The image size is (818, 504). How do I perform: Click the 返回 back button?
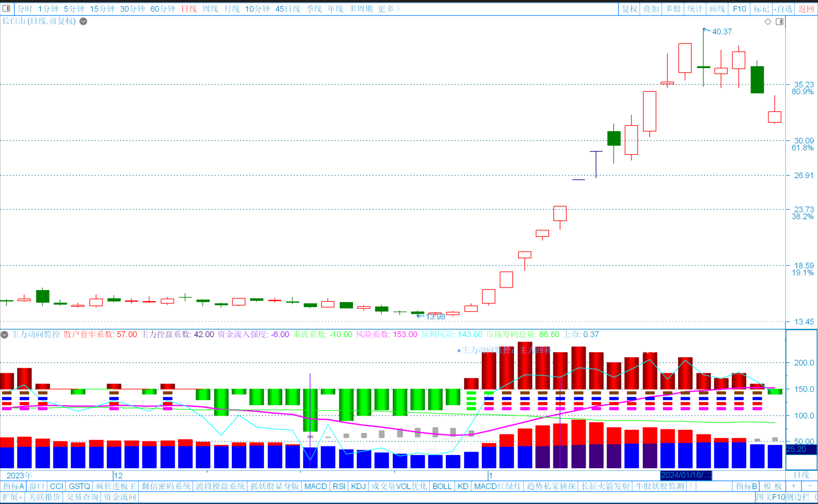(x=806, y=9)
